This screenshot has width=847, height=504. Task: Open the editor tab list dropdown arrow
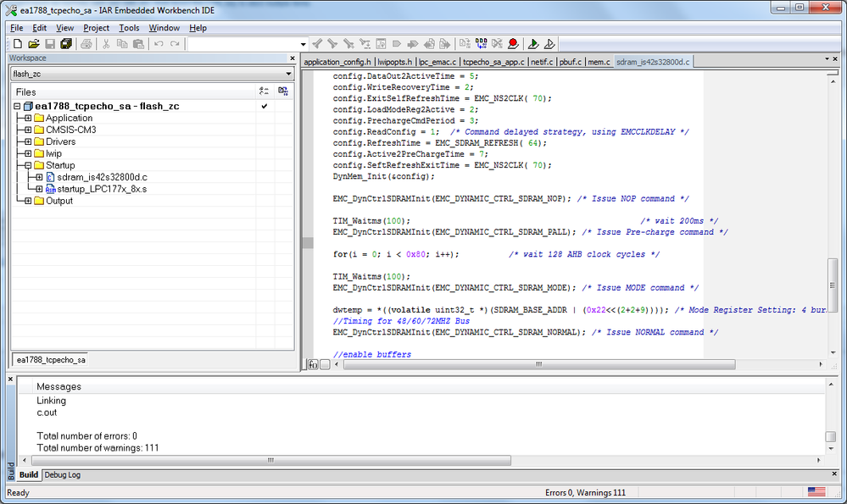click(x=827, y=58)
